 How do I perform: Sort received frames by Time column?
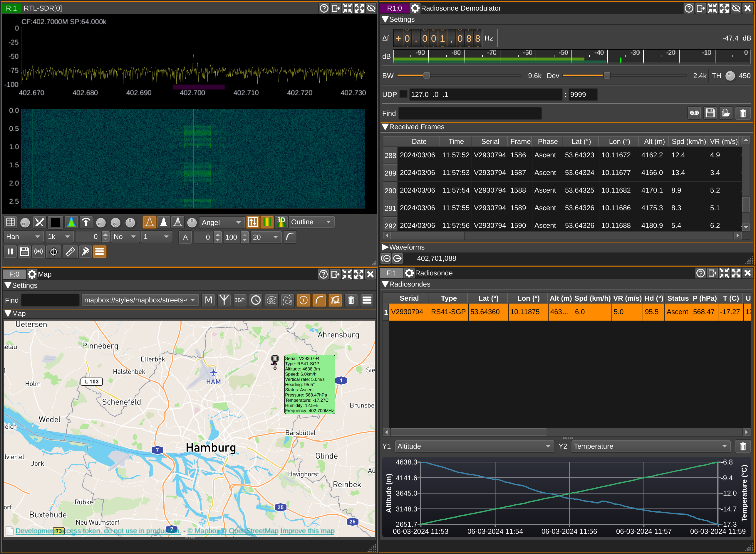point(456,142)
